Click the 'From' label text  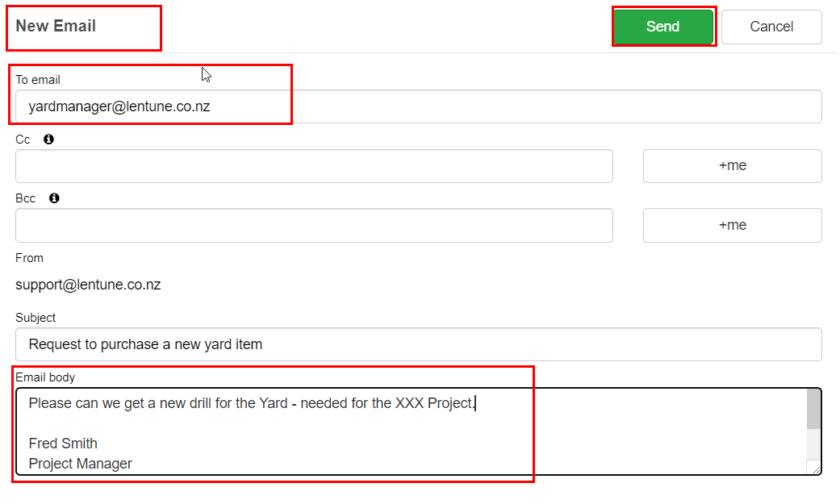pyautogui.click(x=30, y=258)
